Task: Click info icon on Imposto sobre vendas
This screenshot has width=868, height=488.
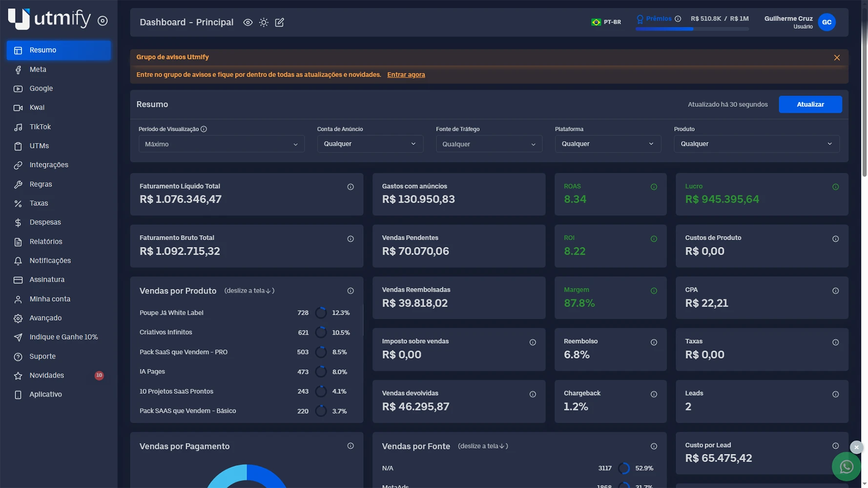Action: coord(533,343)
